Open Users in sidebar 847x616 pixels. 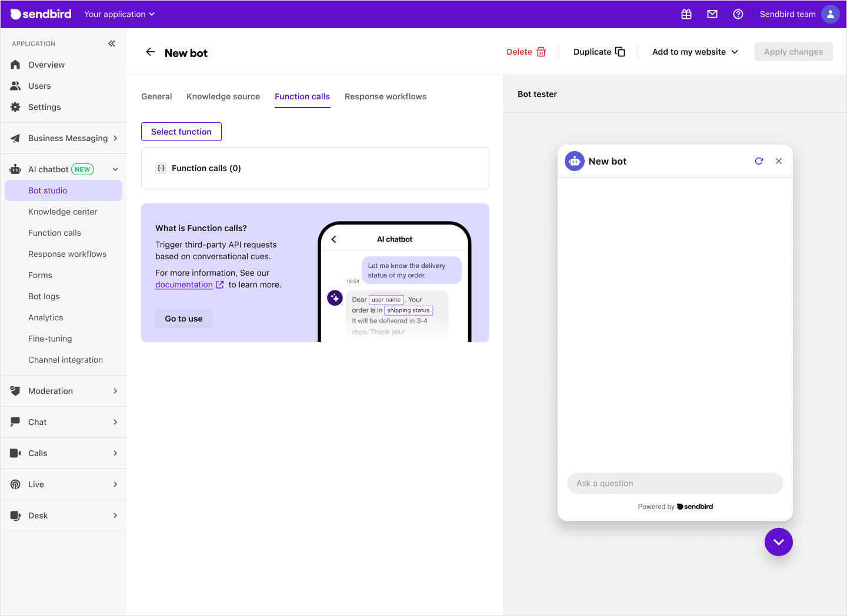point(64,86)
